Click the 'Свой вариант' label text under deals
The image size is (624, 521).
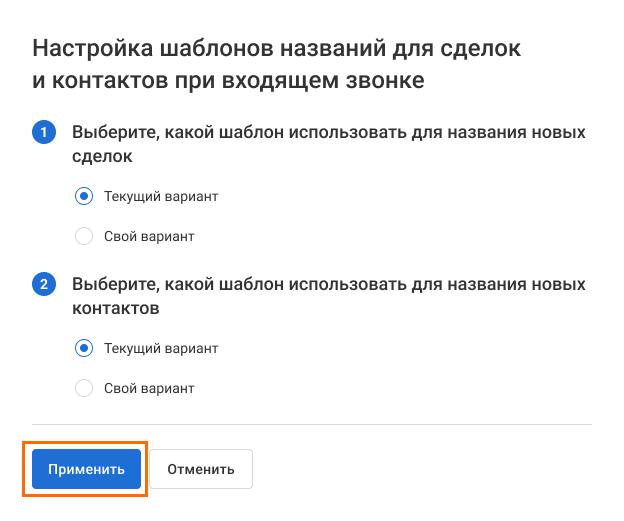pos(149,237)
